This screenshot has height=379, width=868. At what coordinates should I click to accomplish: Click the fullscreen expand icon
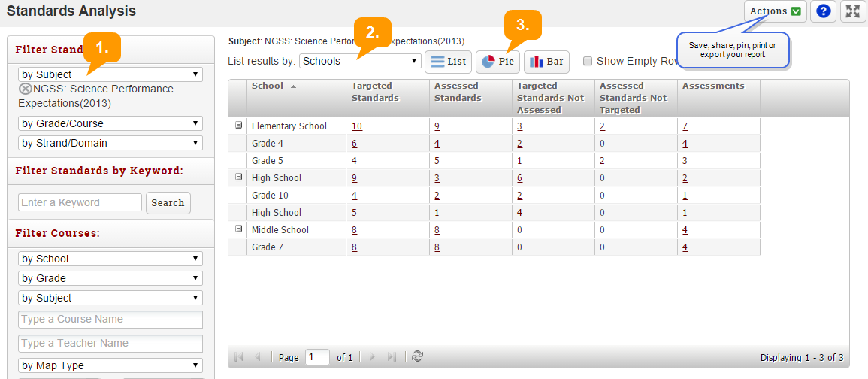[852, 11]
